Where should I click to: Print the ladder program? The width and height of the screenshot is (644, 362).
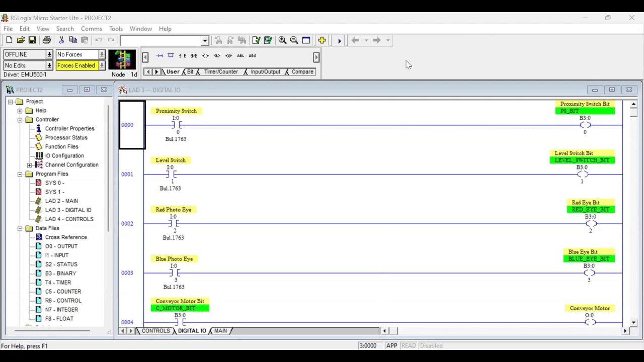coord(47,40)
